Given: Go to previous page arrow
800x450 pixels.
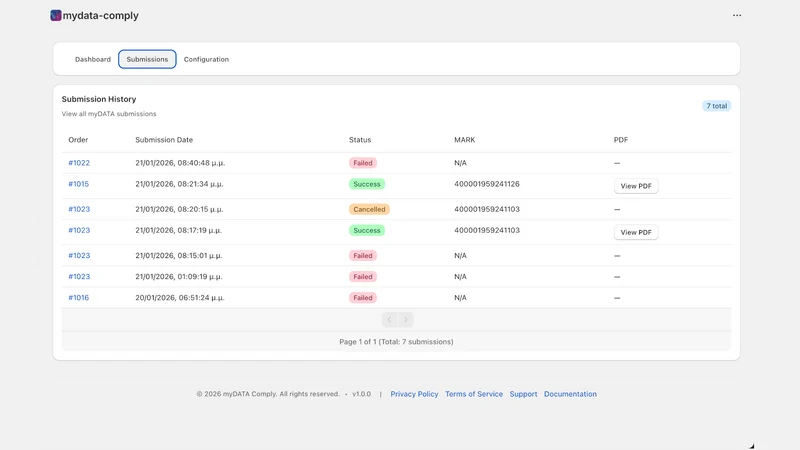Looking at the screenshot, I should point(389,319).
